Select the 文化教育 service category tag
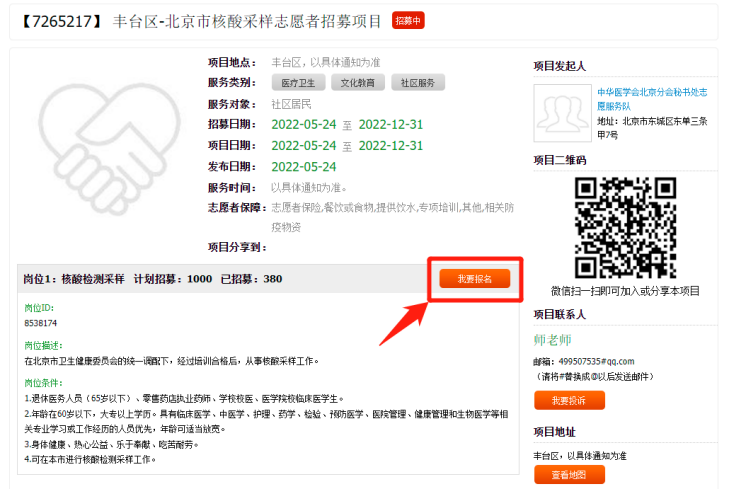 [358, 83]
